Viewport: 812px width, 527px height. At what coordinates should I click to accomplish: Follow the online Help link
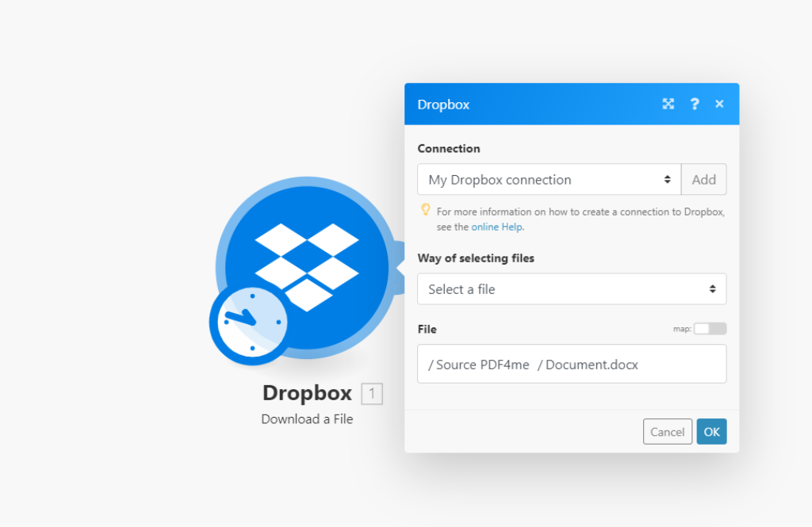coord(497,227)
